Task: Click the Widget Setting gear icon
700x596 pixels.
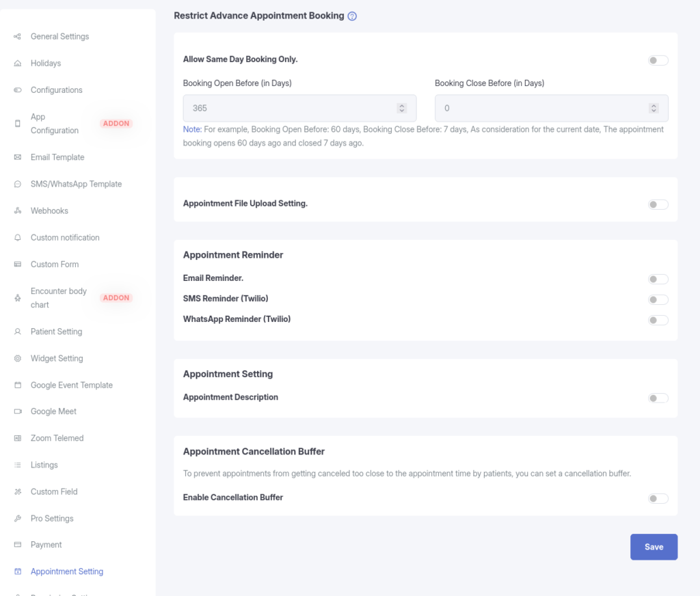Action: (x=18, y=358)
